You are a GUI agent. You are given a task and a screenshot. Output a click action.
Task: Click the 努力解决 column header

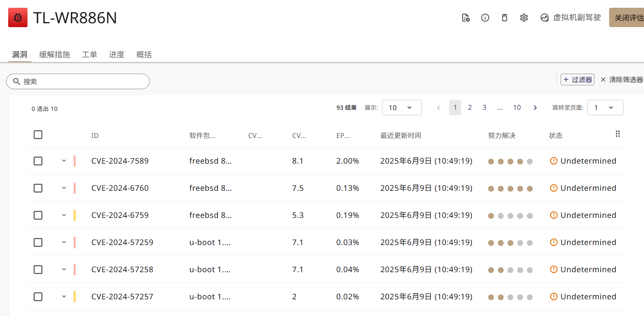coord(502,135)
